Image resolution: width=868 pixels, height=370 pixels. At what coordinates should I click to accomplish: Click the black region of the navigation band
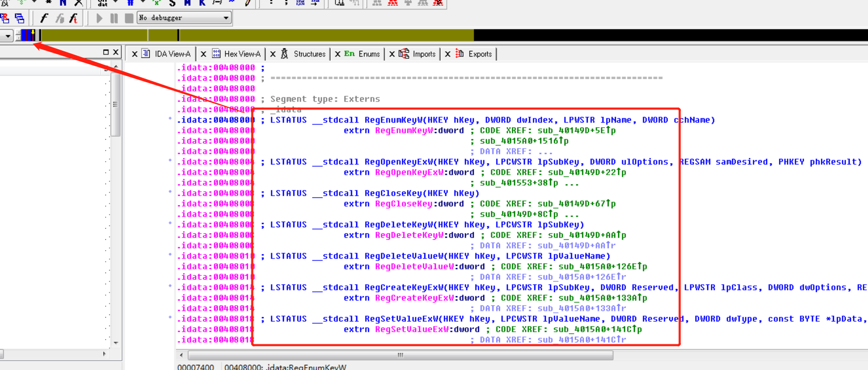click(x=671, y=35)
